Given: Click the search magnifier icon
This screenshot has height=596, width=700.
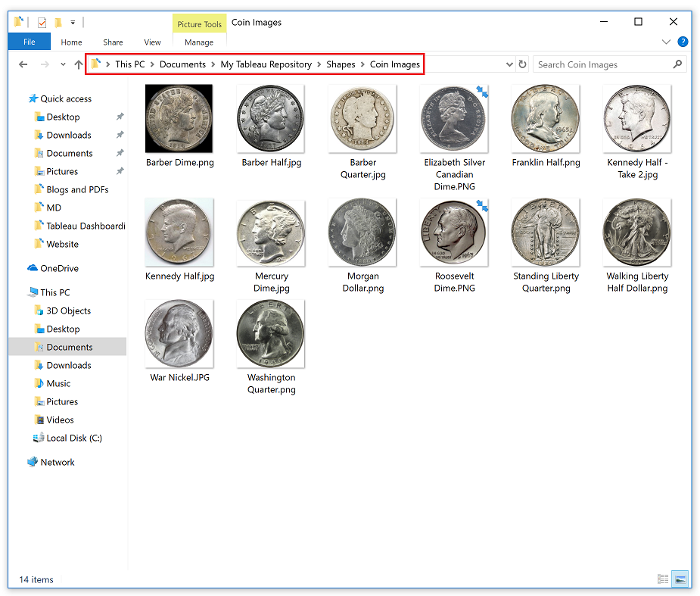Looking at the screenshot, I should click(678, 64).
